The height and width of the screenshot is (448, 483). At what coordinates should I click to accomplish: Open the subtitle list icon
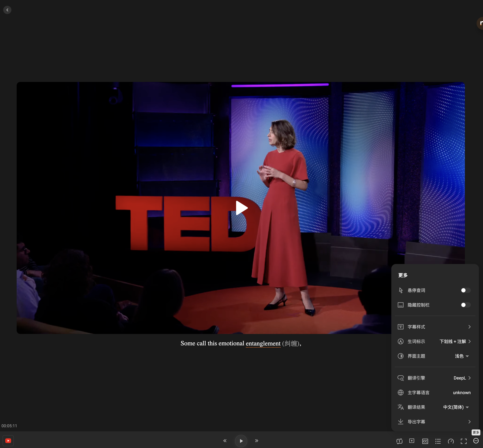pyautogui.click(x=438, y=441)
